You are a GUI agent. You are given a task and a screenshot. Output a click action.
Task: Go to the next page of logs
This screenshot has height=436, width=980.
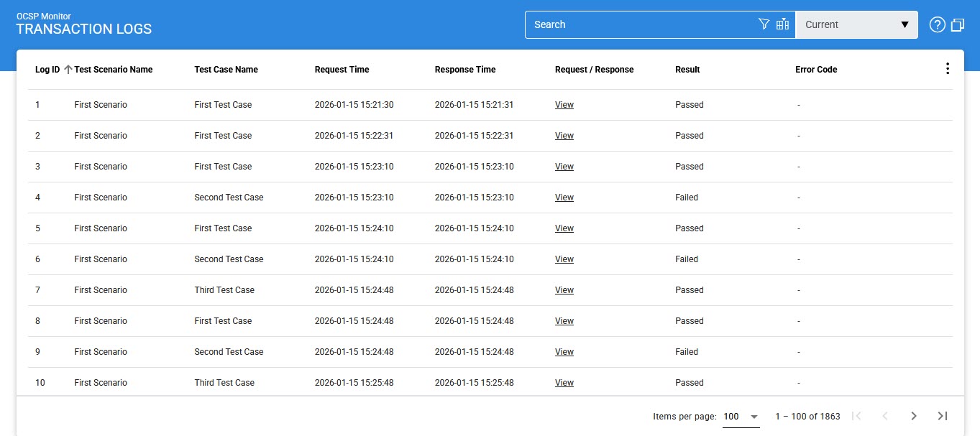point(914,416)
